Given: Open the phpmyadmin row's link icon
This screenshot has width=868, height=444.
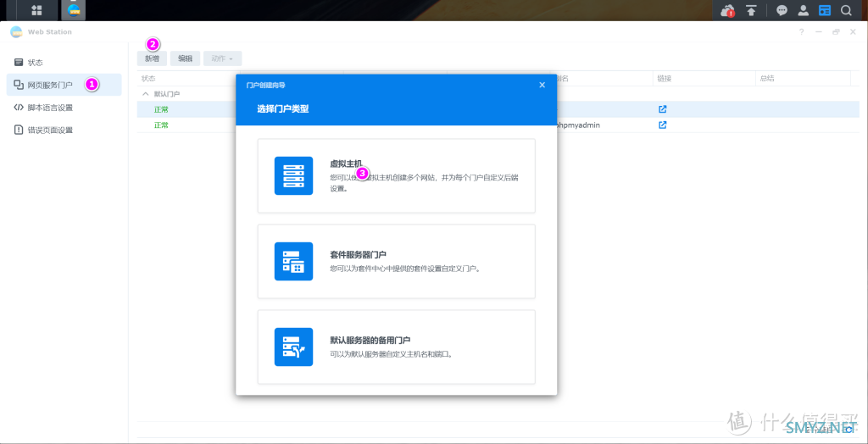Looking at the screenshot, I should click(x=662, y=125).
